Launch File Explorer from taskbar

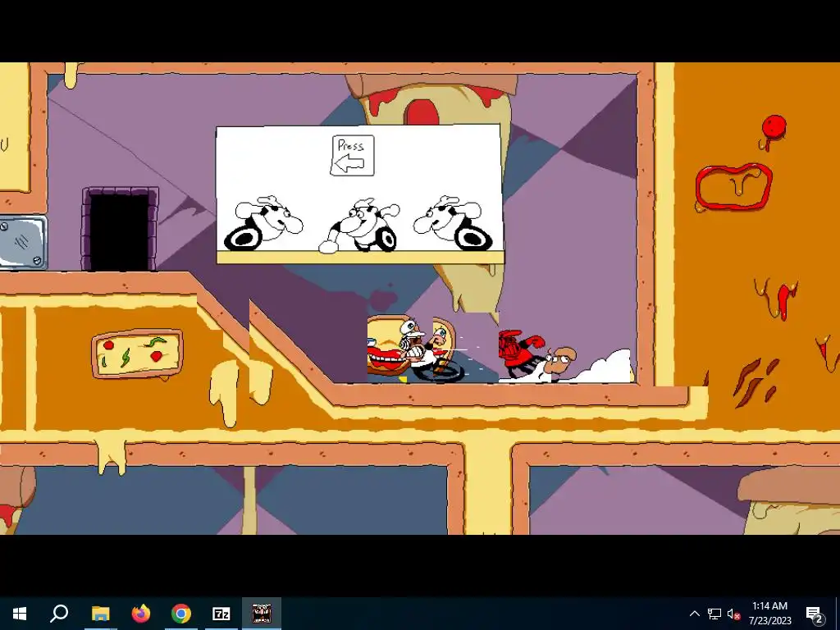pyautogui.click(x=100, y=614)
